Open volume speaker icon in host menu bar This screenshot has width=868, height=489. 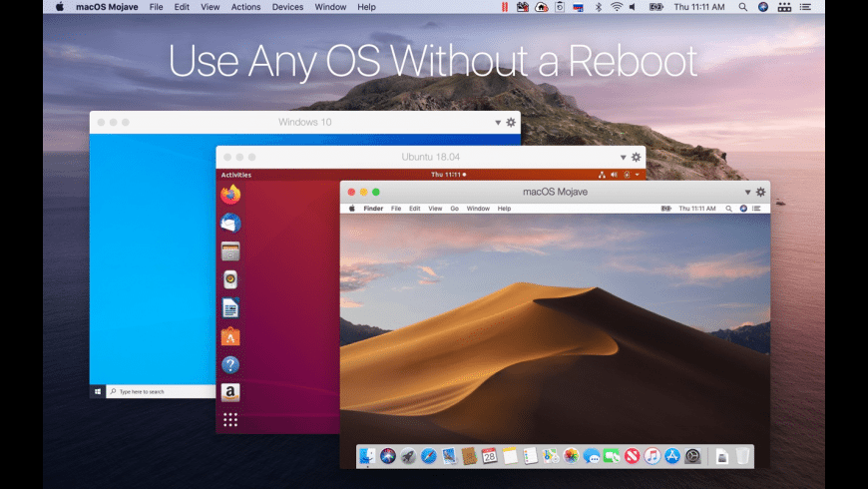(633, 7)
